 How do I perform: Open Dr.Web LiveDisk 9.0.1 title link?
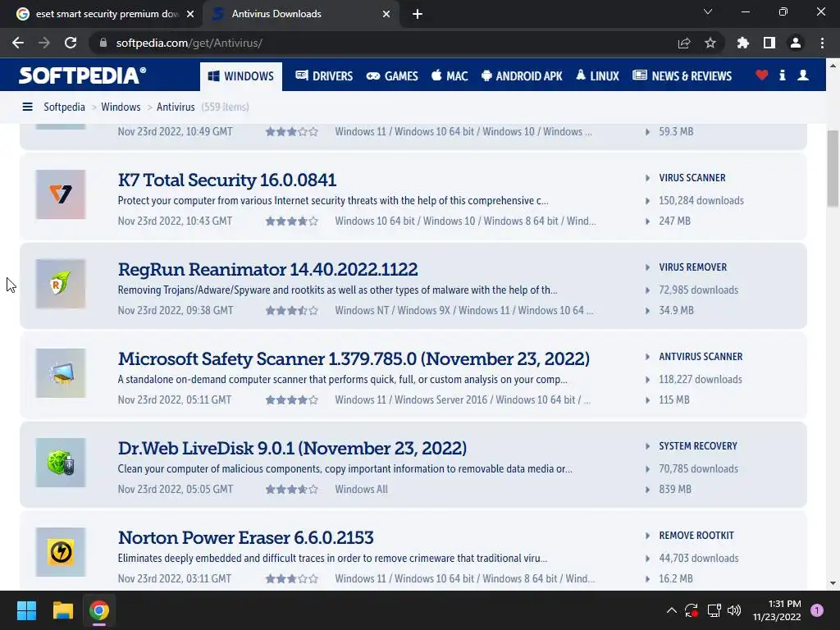click(293, 449)
